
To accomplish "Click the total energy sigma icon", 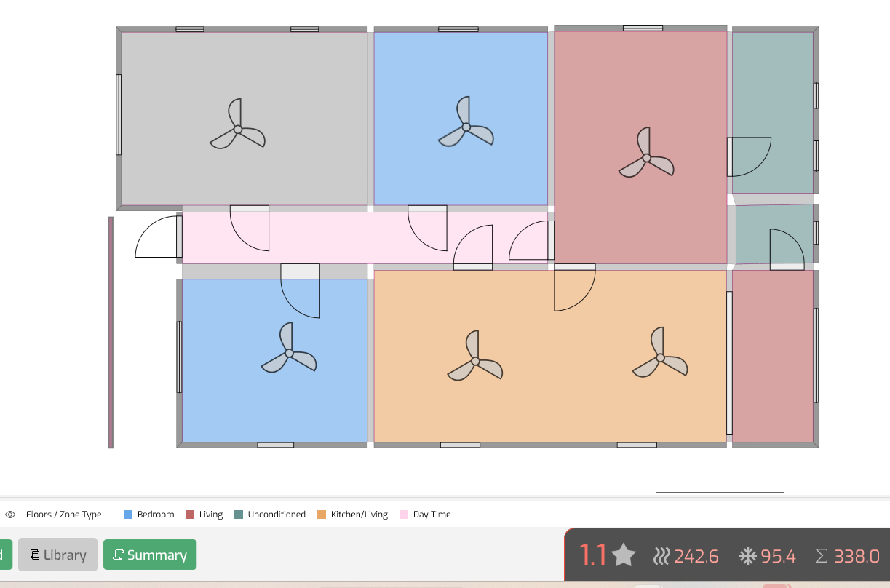I will tap(822, 557).
